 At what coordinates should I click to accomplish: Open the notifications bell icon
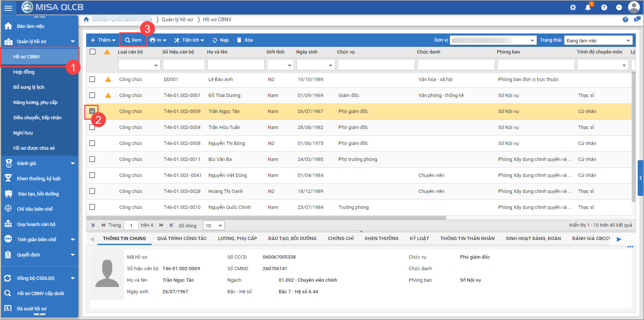click(x=588, y=7)
